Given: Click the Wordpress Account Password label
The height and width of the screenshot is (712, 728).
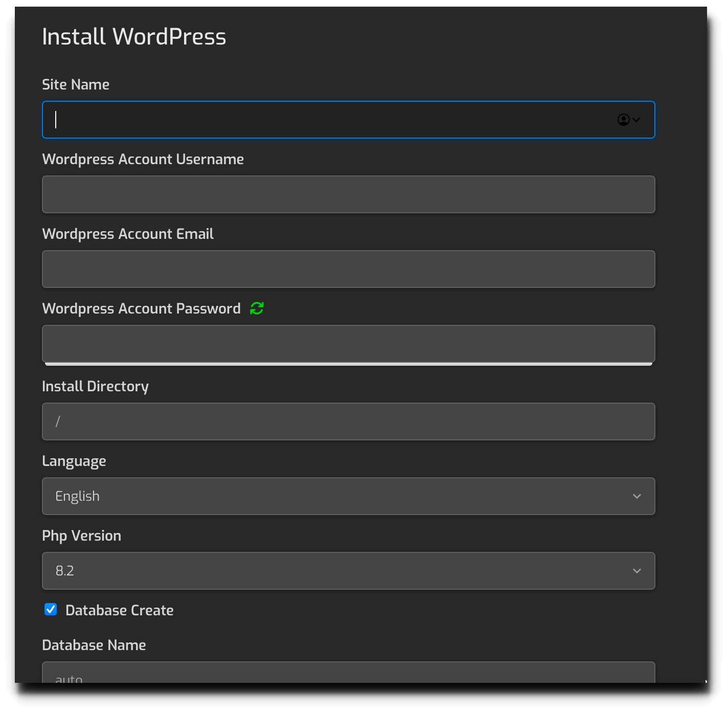Looking at the screenshot, I should pyautogui.click(x=142, y=308).
